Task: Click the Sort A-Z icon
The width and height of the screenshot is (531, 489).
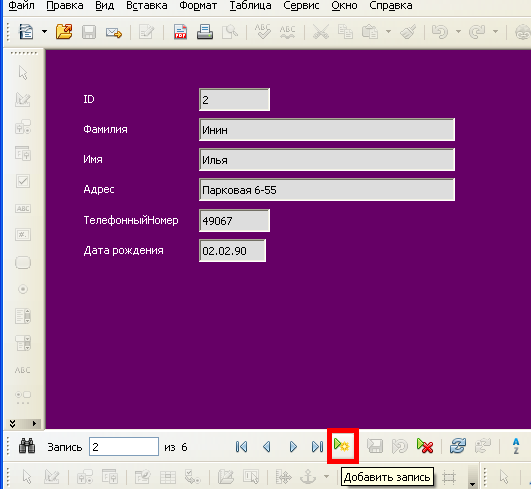Action: point(516,446)
